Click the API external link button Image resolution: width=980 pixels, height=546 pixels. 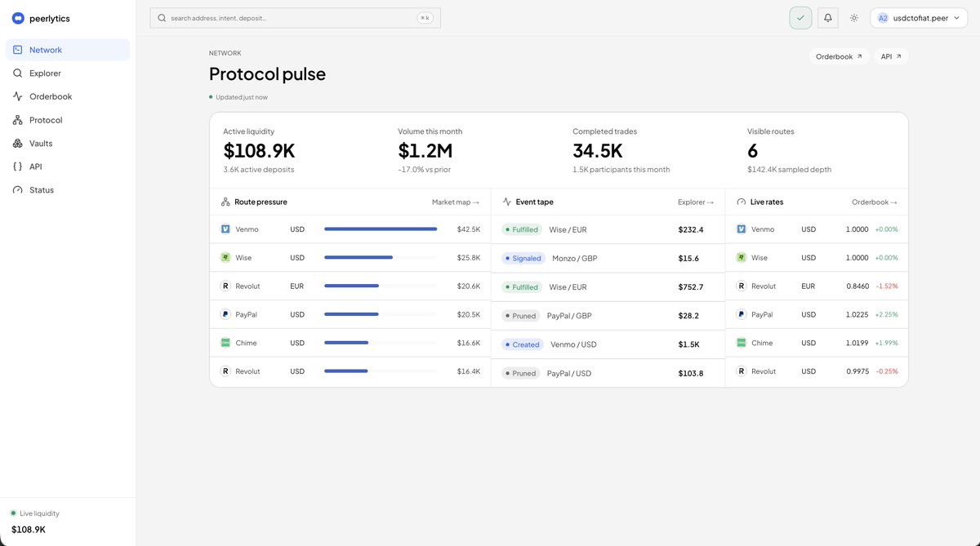point(891,56)
